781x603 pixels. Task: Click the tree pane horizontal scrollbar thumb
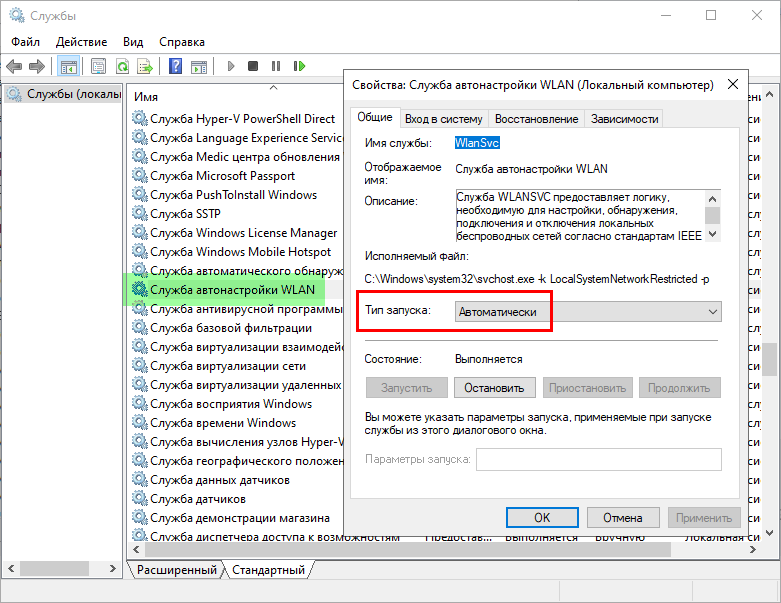tap(54, 568)
